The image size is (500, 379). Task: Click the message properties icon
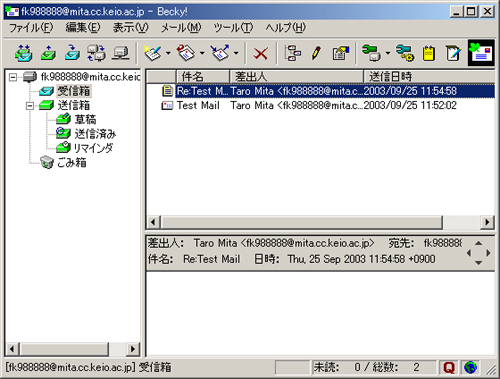click(341, 53)
